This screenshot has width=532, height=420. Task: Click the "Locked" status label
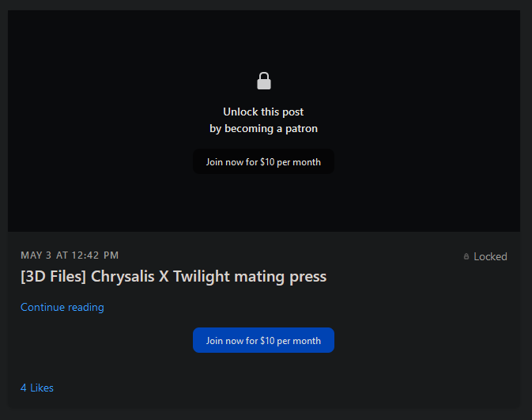coord(490,256)
